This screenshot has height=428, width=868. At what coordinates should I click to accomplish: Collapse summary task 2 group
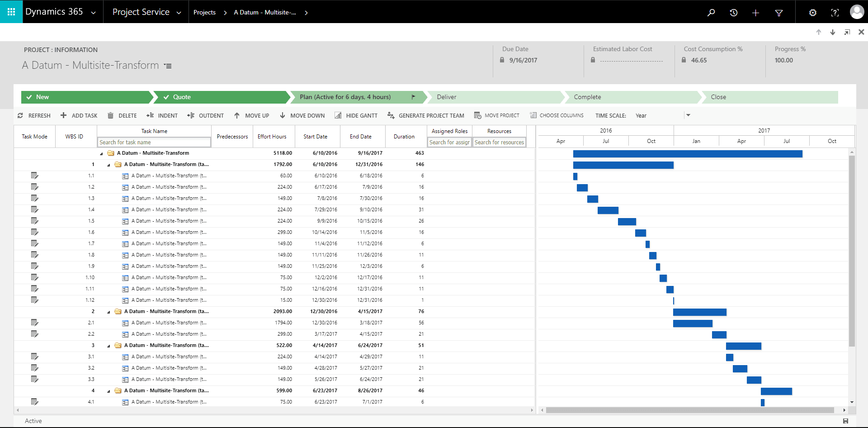pyautogui.click(x=108, y=312)
